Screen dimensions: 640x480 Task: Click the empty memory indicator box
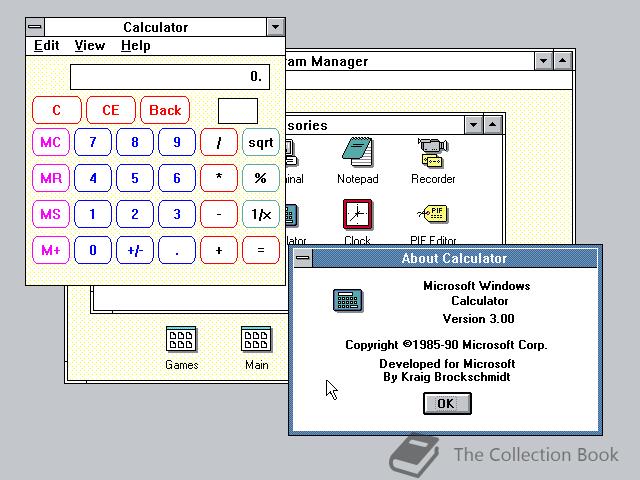click(x=238, y=111)
